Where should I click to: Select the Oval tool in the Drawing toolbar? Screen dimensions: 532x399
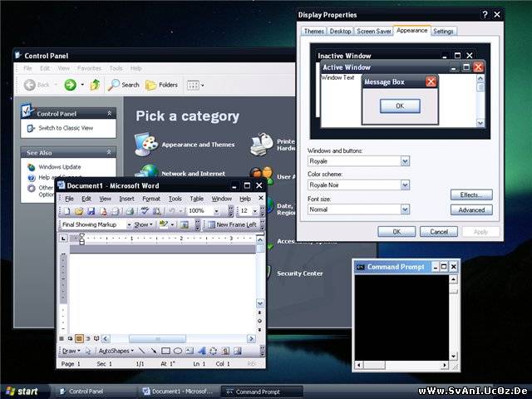tap(178, 351)
